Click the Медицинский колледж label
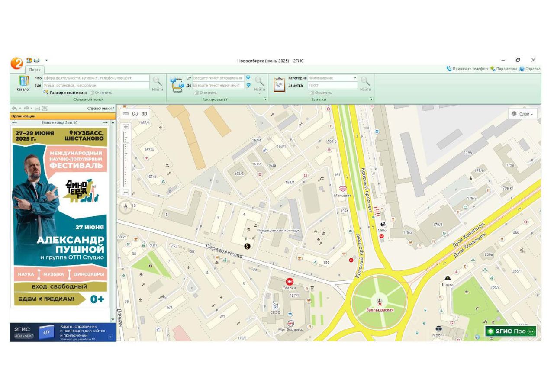Image resolution: width=554 pixels, height=392 pixels. (279, 231)
